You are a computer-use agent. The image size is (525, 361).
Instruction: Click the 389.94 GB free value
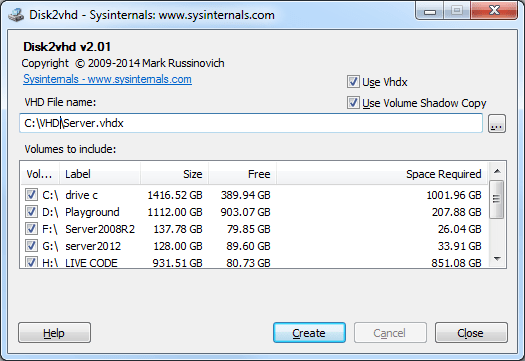[x=245, y=195]
